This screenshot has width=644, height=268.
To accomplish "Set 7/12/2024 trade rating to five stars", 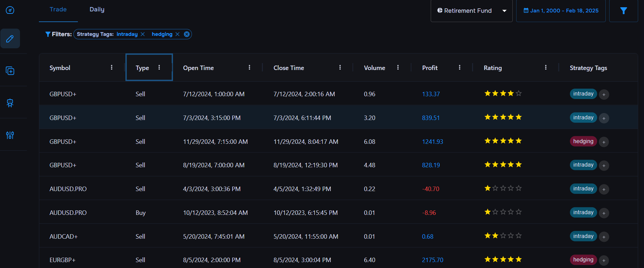I will tap(519, 93).
